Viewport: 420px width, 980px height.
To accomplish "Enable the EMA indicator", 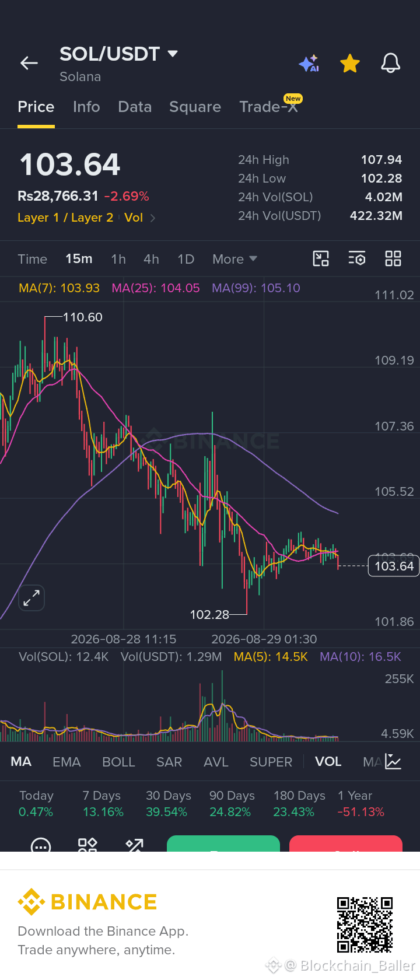I will (66, 762).
